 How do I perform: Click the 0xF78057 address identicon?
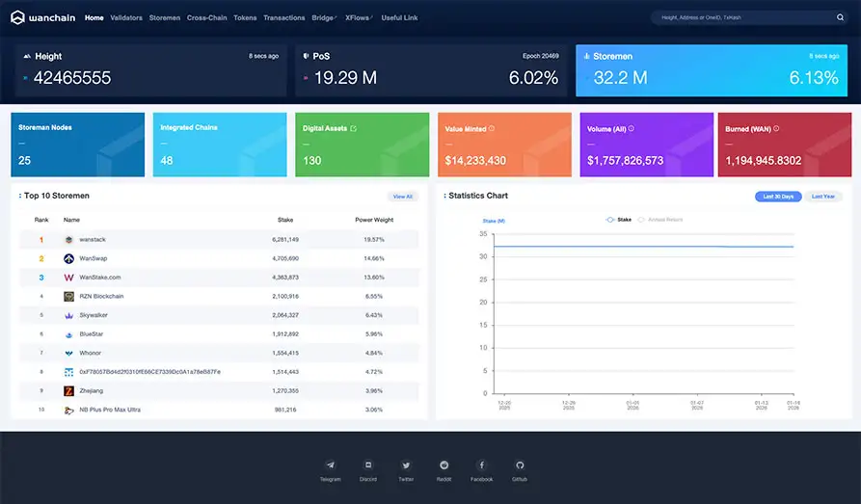(68, 372)
